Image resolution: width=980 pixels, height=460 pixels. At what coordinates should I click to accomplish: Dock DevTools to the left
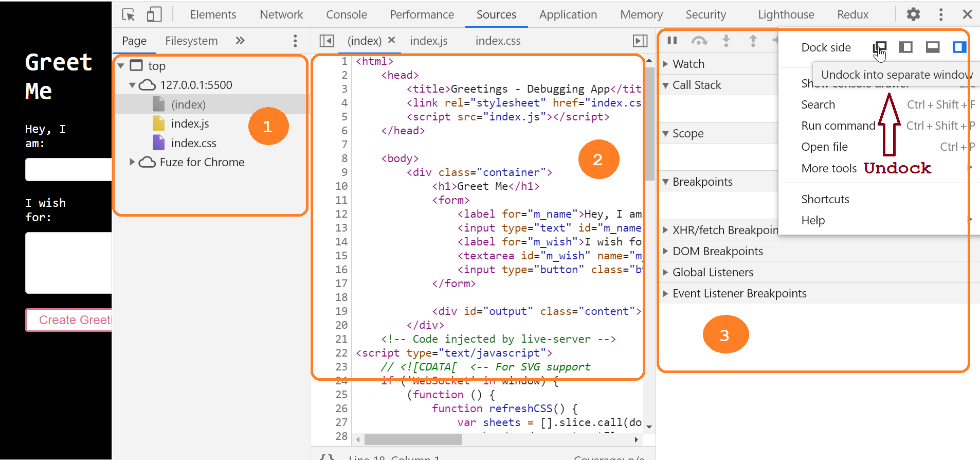click(906, 47)
